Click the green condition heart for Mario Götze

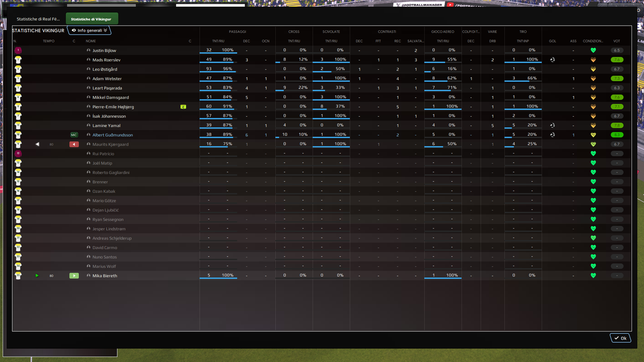click(593, 201)
